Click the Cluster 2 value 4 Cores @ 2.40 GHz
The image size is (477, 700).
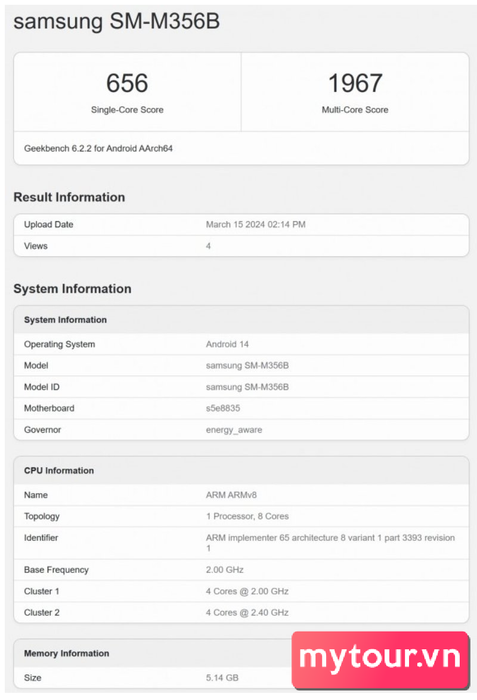(247, 612)
